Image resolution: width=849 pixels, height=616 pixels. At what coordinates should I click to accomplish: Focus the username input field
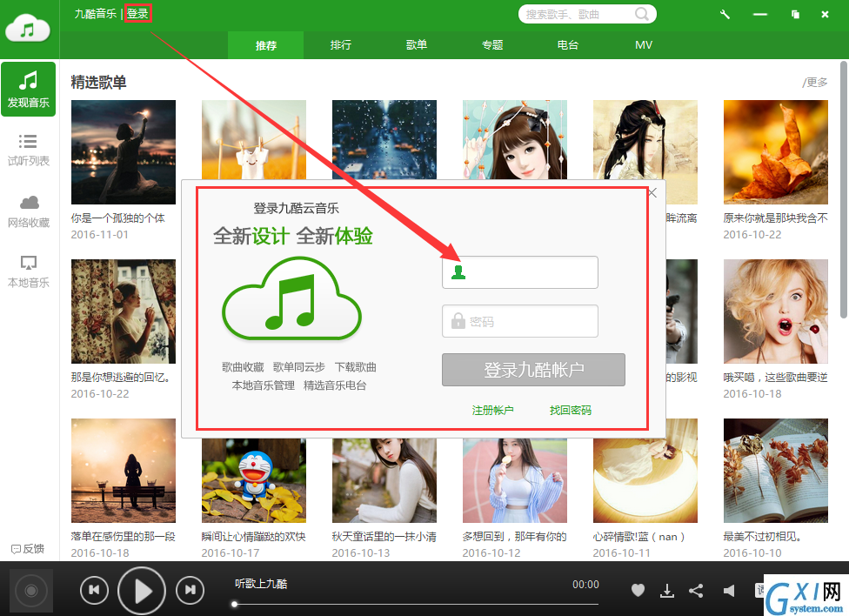point(520,272)
